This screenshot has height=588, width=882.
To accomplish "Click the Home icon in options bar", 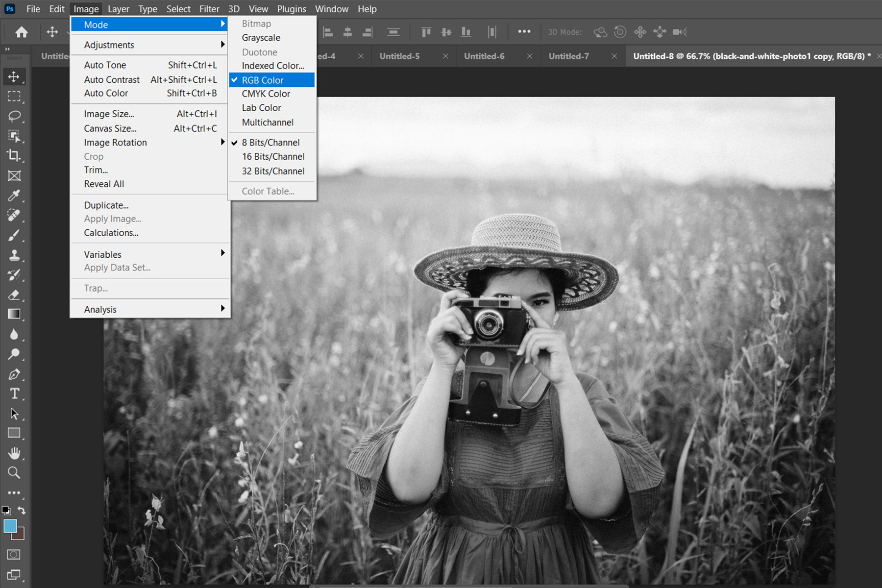I will tap(22, 32).
